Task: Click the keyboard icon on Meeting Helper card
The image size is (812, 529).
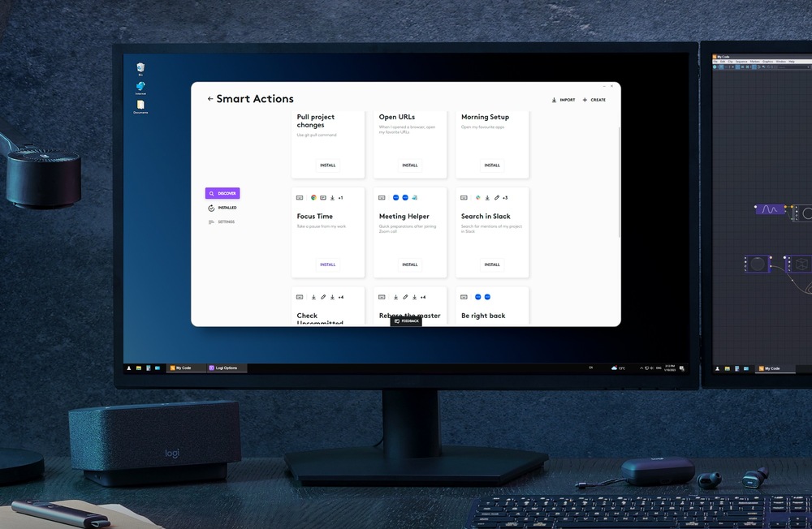Action: tap(382, 198)
